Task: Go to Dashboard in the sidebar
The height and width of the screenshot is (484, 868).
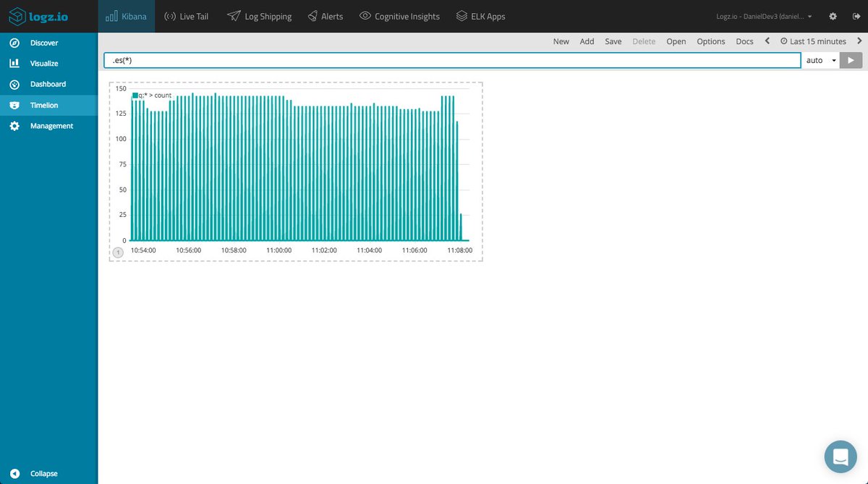Action: 48,85
